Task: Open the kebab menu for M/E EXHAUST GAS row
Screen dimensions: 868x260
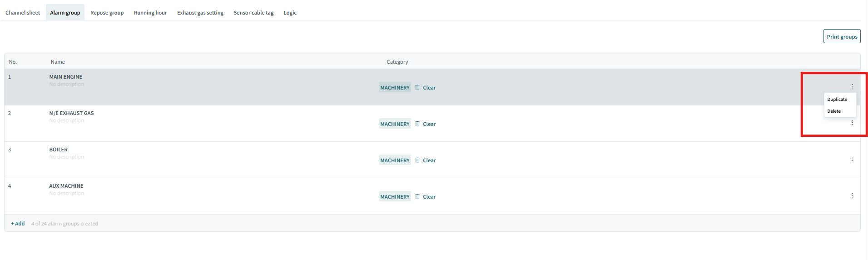Action: [852, 123]
